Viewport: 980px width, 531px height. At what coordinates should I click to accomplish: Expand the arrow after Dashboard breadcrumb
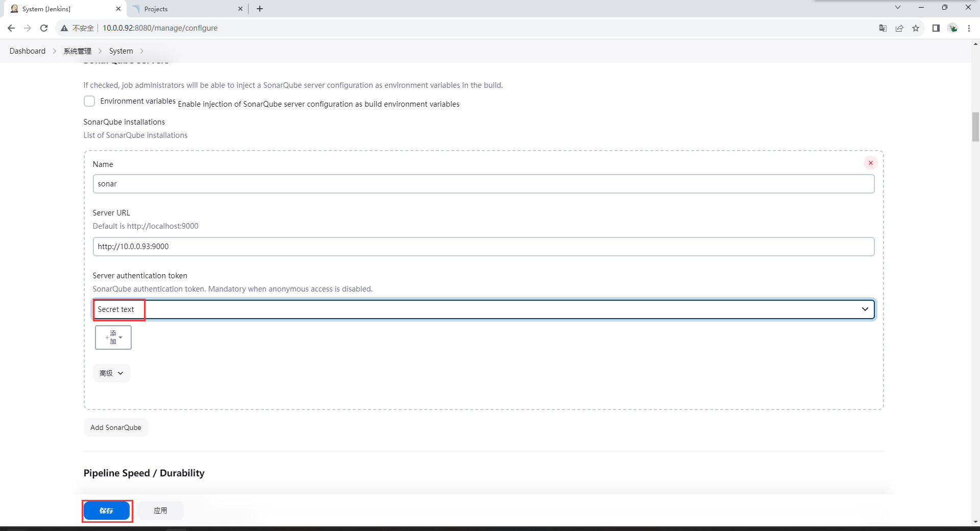(x=55, y=51)
